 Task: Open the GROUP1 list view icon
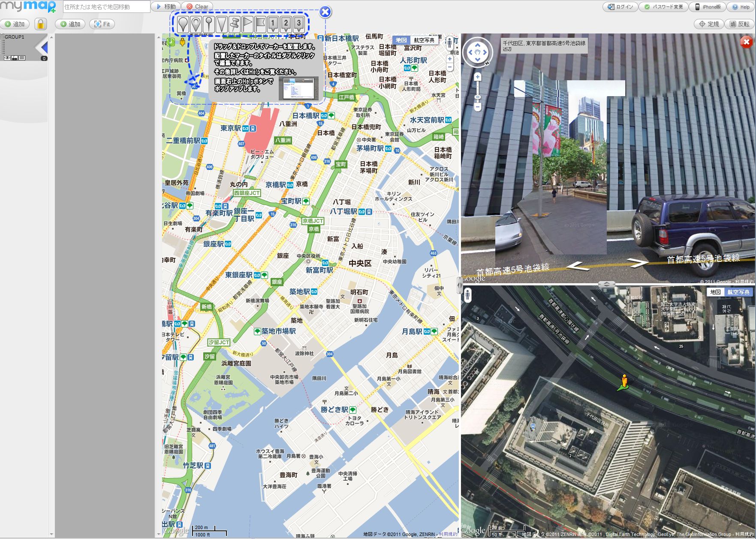point(22,58)
